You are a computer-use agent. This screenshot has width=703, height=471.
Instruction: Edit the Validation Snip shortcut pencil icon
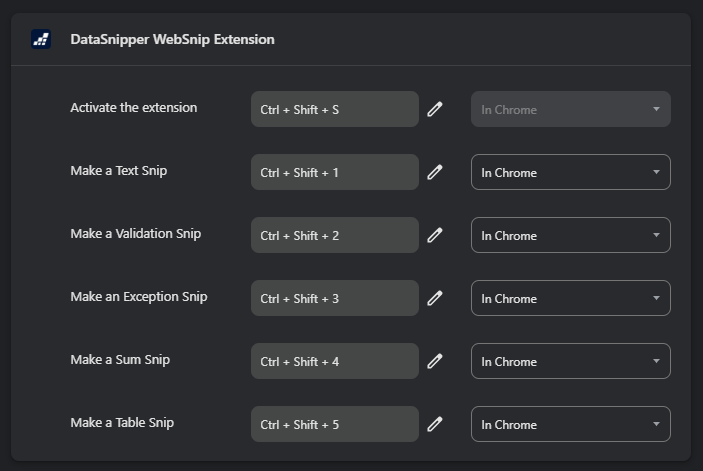pyautogui.click(x=434, y=236)
